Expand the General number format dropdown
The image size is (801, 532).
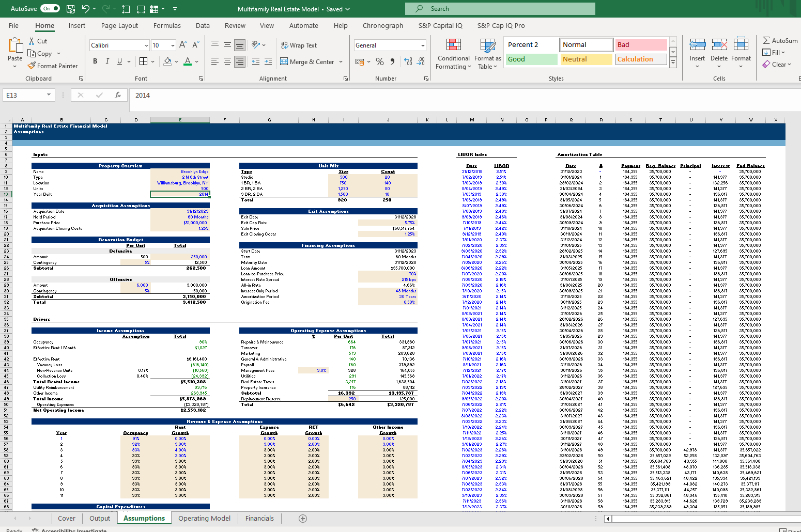[x=423, y=45]
